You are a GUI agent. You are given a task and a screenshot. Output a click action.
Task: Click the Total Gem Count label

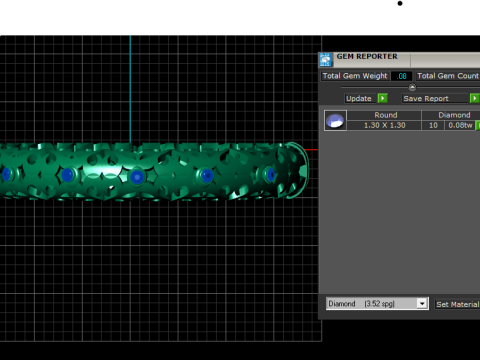click(x=448, y=76)
